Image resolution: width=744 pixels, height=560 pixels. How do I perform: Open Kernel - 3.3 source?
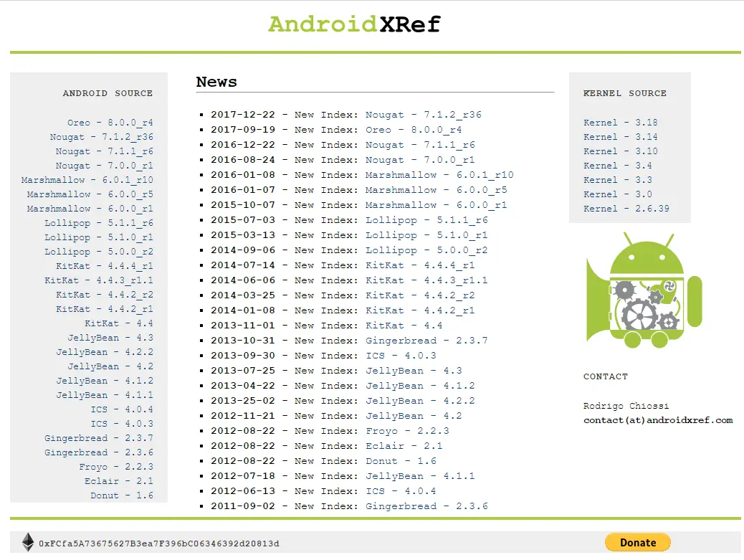pyautogui.click(x=617, y=180)
